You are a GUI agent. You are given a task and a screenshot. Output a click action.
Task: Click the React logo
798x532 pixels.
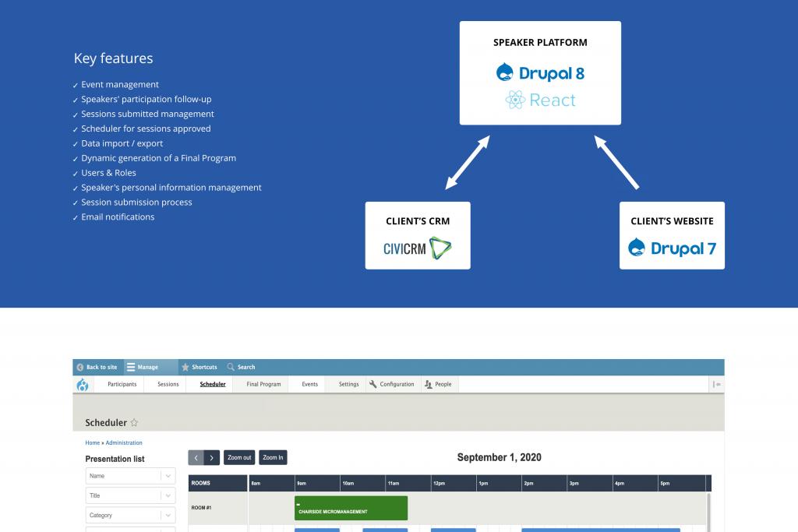(540, 100)
